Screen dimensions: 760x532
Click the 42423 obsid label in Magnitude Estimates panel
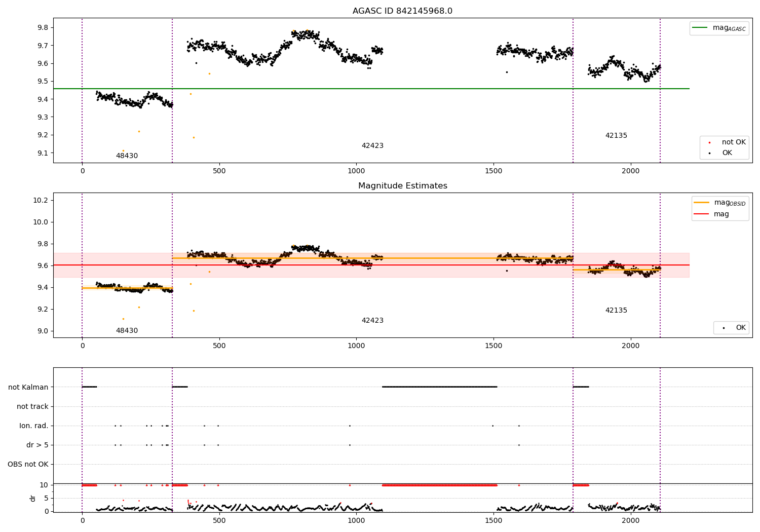(372, 321)
